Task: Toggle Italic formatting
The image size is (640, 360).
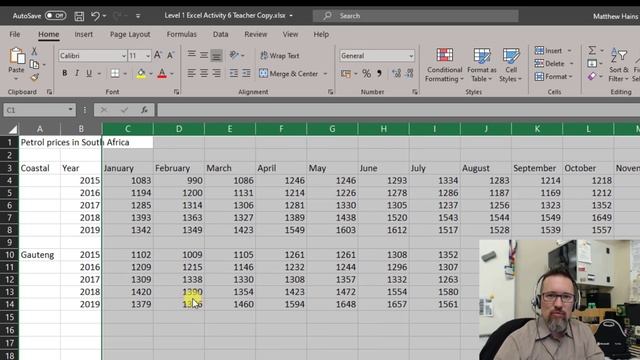Action: point(77,73)
